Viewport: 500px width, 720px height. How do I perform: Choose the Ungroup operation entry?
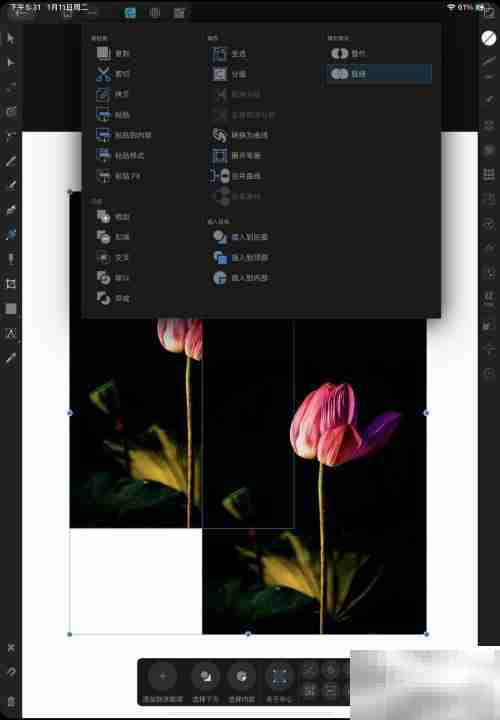pos(229,74)
